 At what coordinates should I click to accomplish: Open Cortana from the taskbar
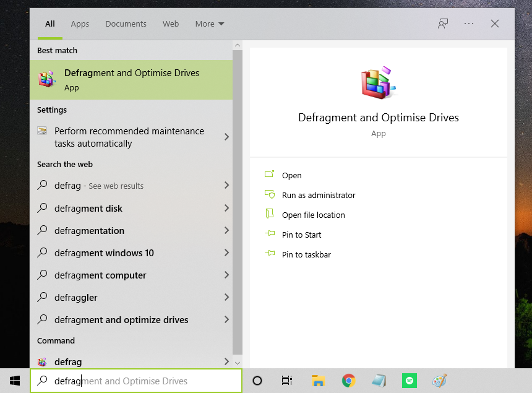click(x=257, y=381)
